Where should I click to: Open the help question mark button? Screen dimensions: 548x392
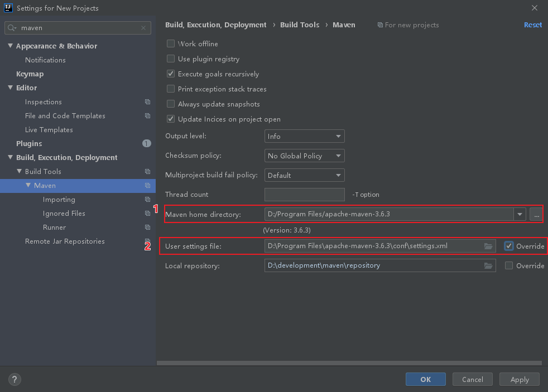pyautogui.click(x=15, y=379)
